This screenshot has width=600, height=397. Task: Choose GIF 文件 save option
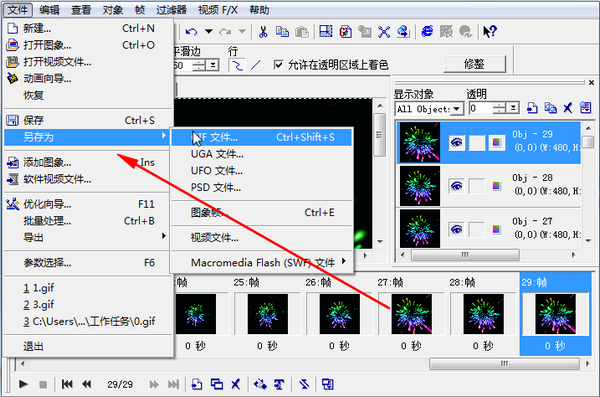click(262, 137)
